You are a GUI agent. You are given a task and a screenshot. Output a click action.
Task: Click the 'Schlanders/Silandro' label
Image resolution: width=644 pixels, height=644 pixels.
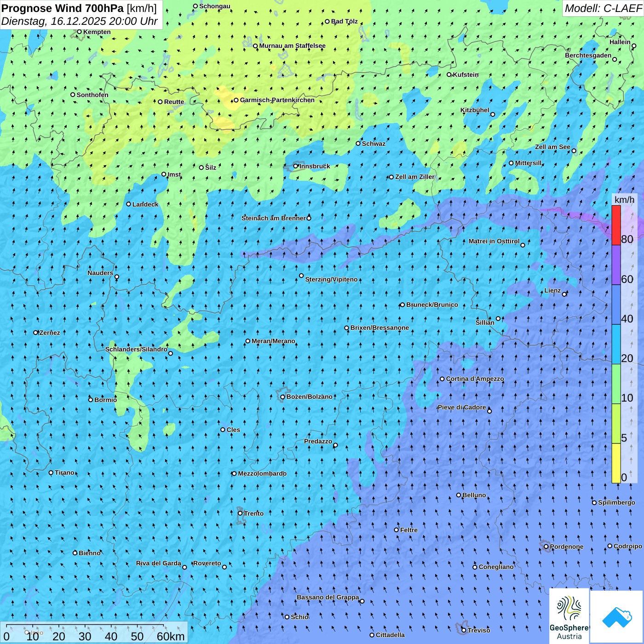137,349
